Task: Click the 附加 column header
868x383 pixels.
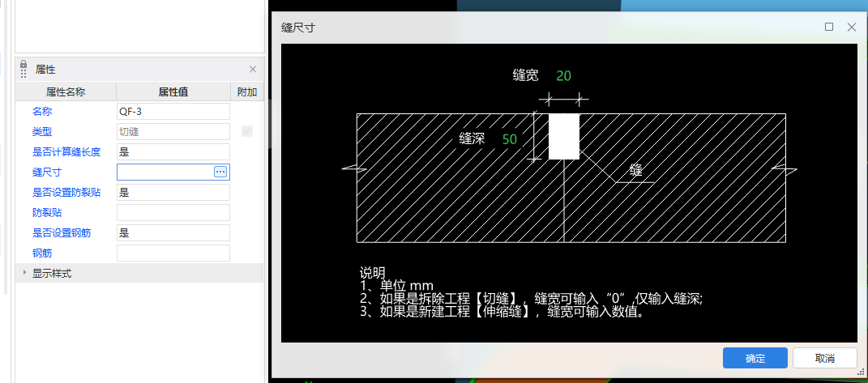Action: [x=247, y=91]
